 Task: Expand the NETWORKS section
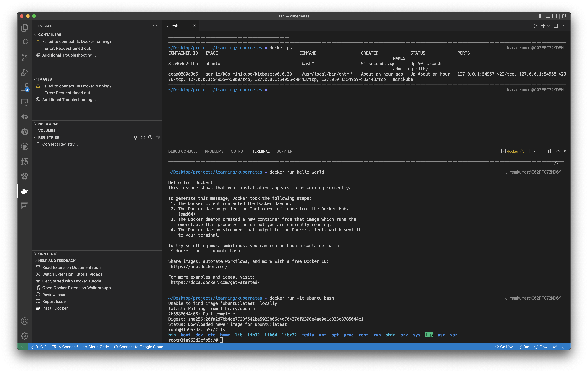coord(48,124)
